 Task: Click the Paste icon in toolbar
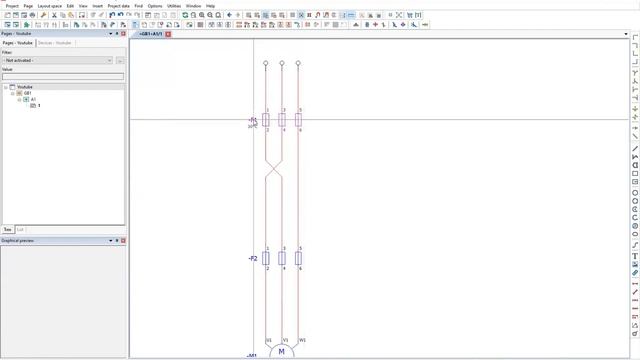tap(71, 15)
